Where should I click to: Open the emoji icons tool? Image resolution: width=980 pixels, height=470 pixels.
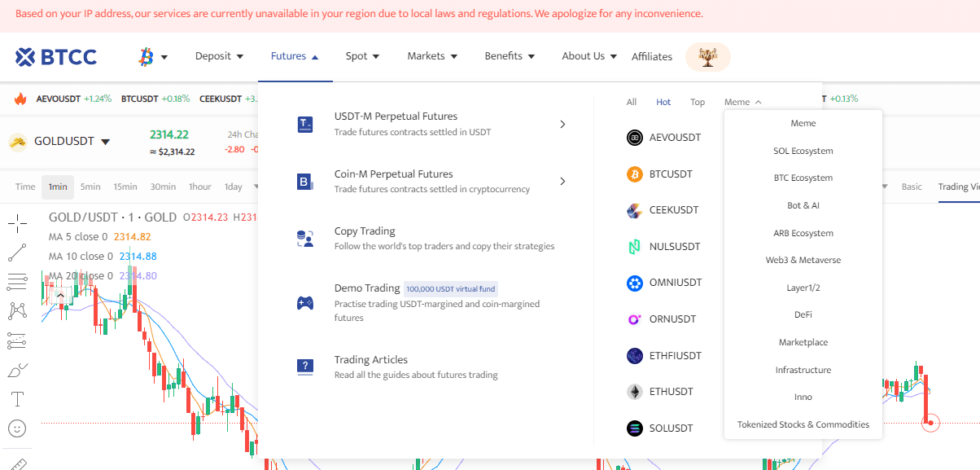17,428
